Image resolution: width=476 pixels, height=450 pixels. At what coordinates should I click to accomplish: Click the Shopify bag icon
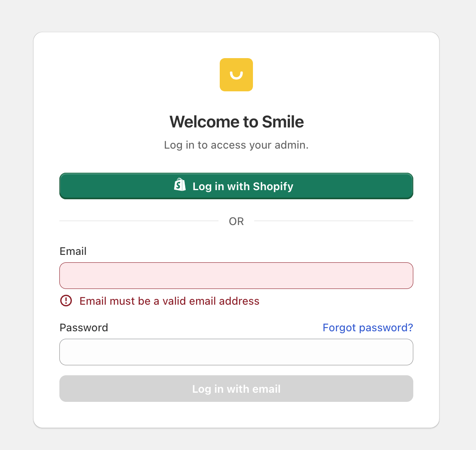pos(180,184)
